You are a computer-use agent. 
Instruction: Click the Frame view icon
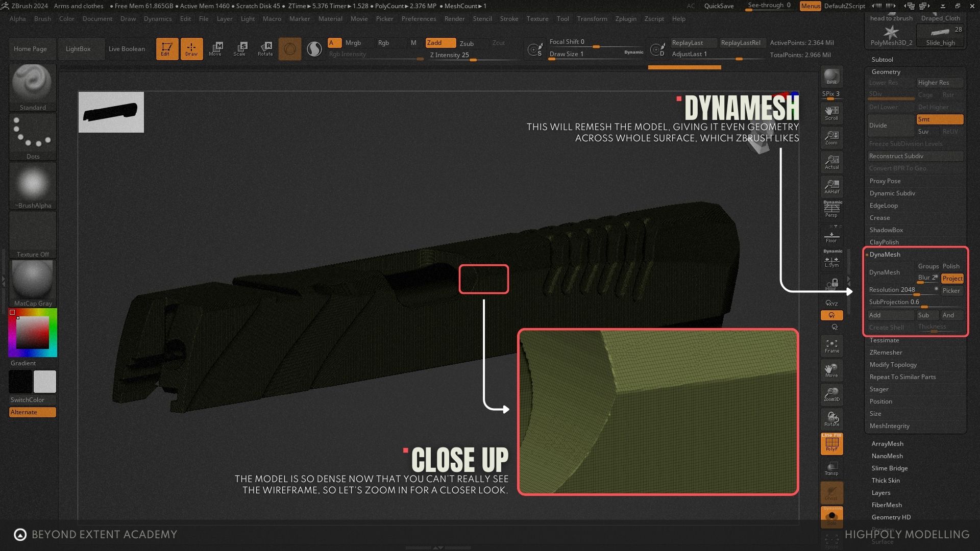tap(831, 346)
